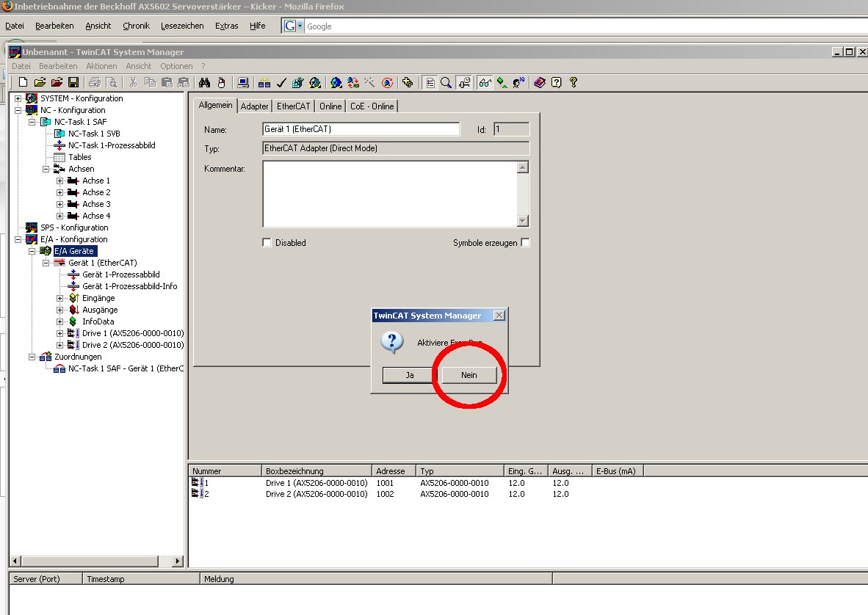Expand the Drive 1 (AX5206-0000-0010) tree node

[x=59, y=333]
